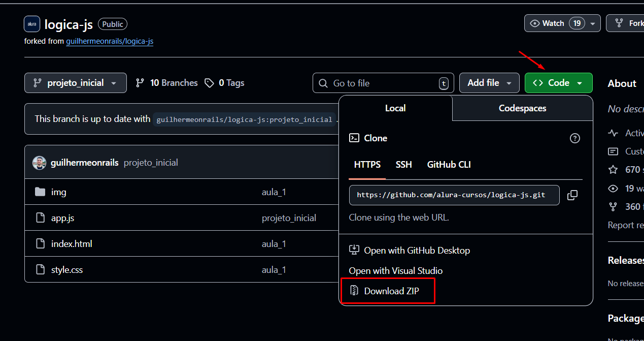644x341 pixels.
Task: Click Download ZIP
Action: tap(391, 291)
